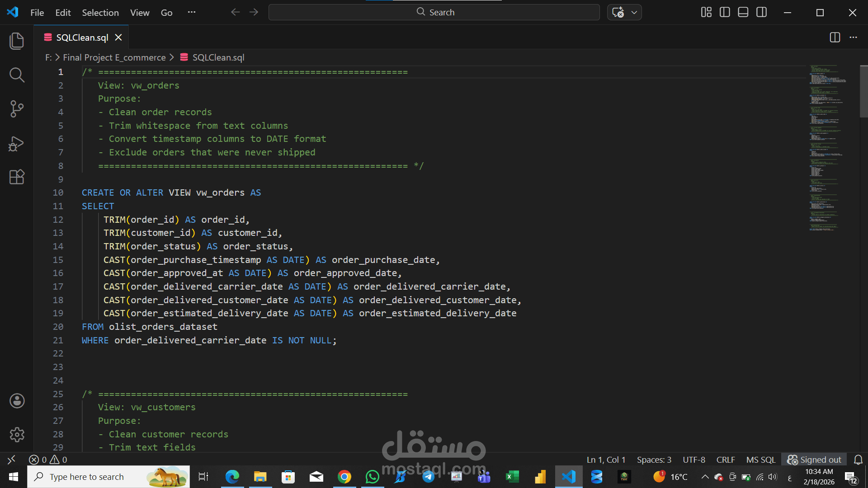Split the editor using the top-right icon
The height and width of the screenshot is (488, 868).
(x=835, y=38)
